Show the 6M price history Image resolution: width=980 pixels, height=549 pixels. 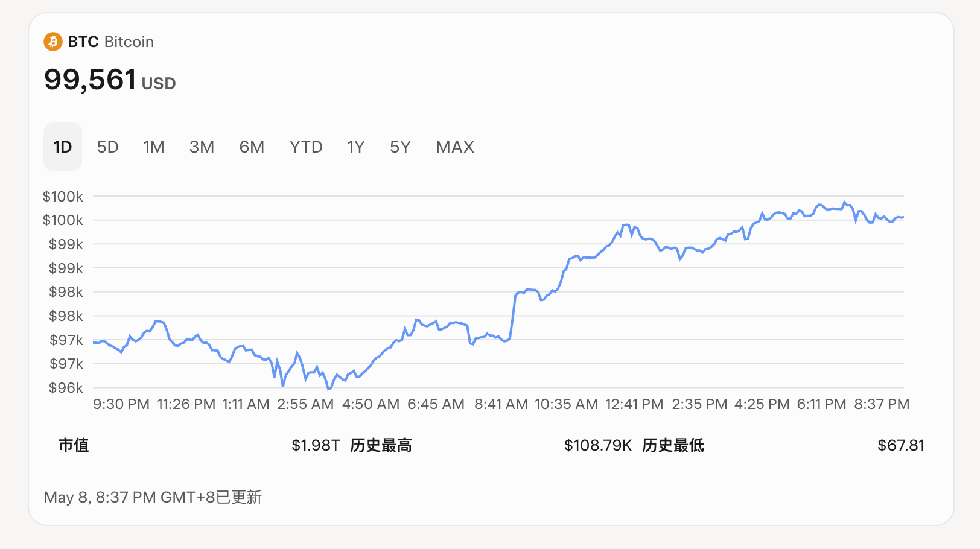click(252, 147)
